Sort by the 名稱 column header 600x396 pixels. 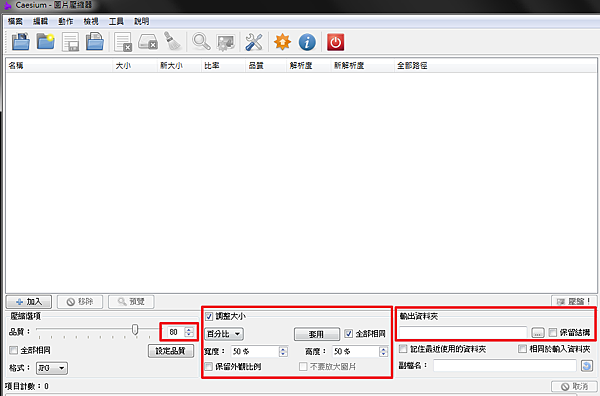coord(59,65)
